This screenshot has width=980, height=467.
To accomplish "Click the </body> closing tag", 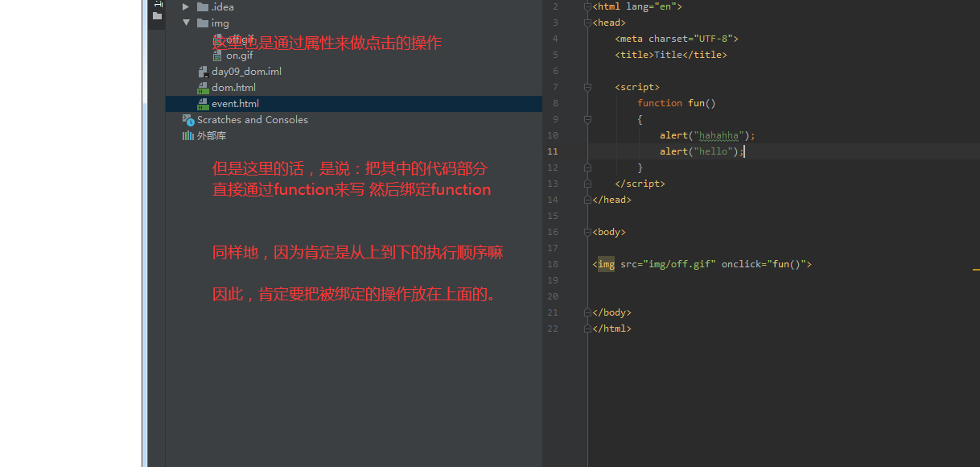I will coord(611,312).
